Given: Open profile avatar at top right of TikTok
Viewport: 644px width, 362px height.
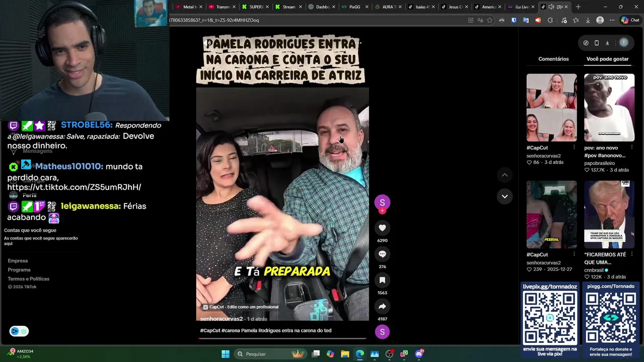Looking at the screenshot, I should pyautogui.click(x=624, y=43).
